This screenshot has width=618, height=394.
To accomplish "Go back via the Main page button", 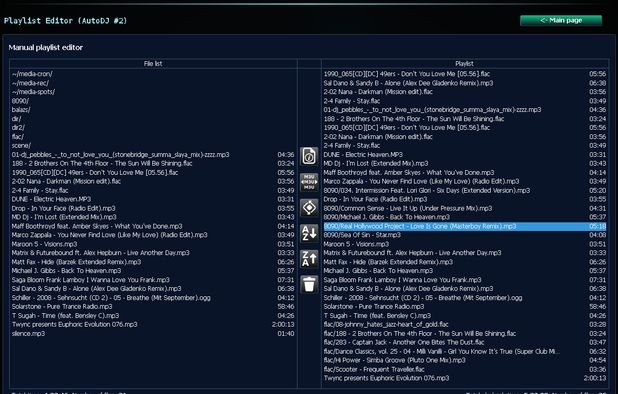I will pyautogui.click(x=561, y=20).
